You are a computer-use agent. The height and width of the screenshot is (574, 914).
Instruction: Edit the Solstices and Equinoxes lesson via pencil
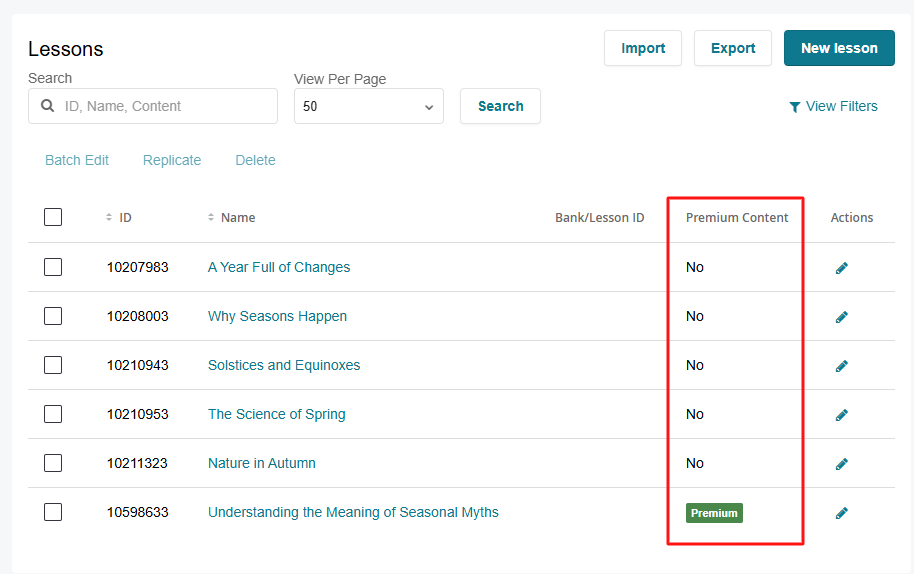[842, 366]
